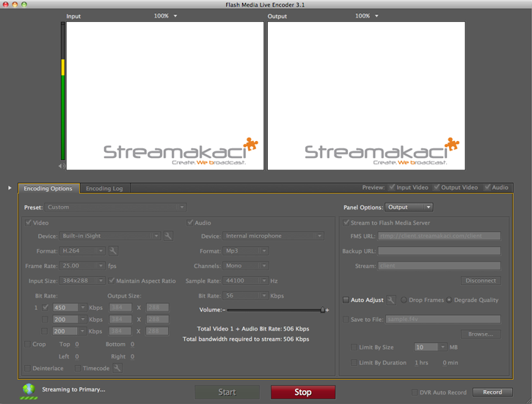Open Auto Adjust settings wrench icon

(391, 300)
